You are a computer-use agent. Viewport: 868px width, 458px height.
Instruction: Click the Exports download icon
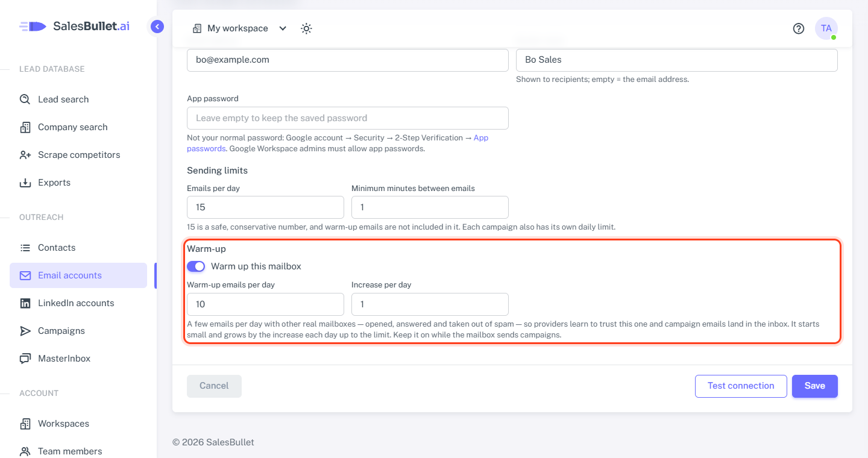(25, 183)
